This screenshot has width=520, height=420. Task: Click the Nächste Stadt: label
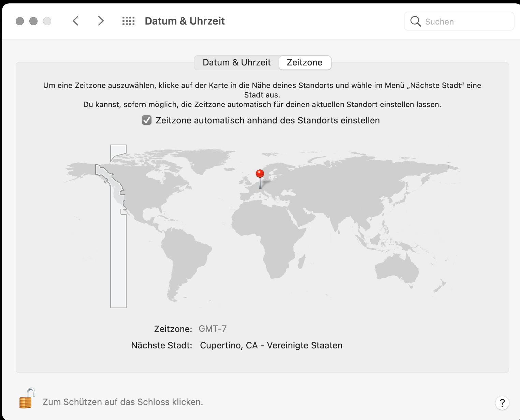click(162, 345)
